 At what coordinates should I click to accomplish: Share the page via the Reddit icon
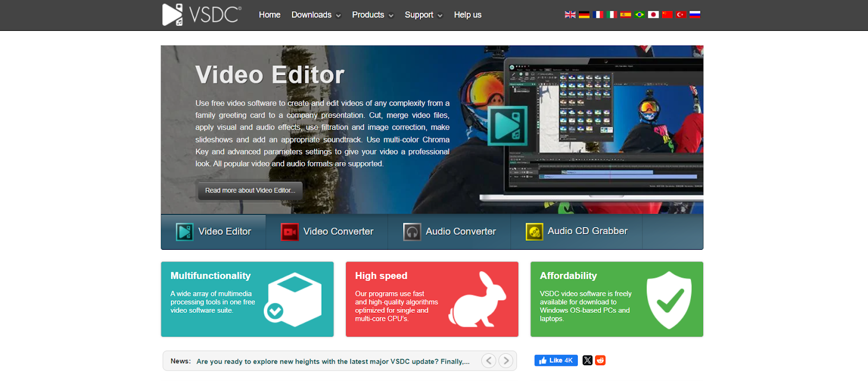(600, 360)
